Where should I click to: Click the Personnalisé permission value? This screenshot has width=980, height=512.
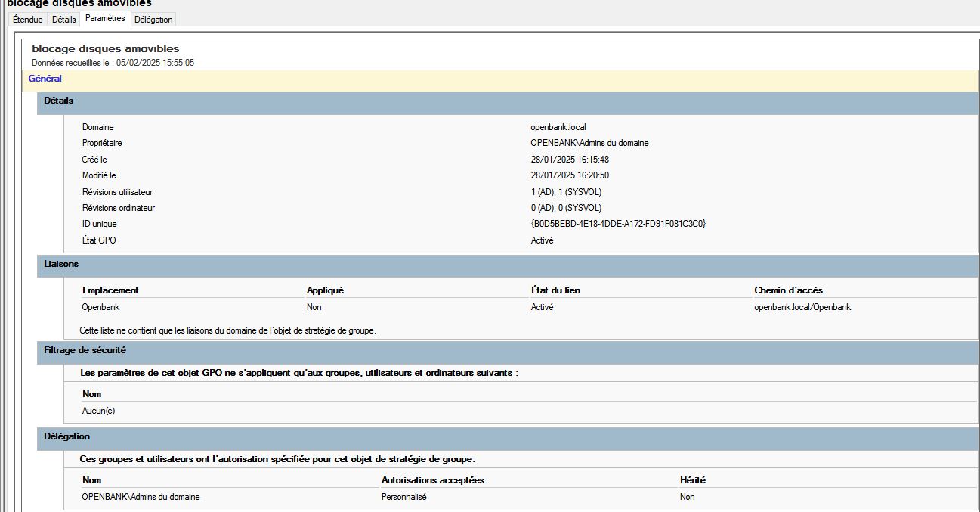pyautogui.click(x=404, y=497)
